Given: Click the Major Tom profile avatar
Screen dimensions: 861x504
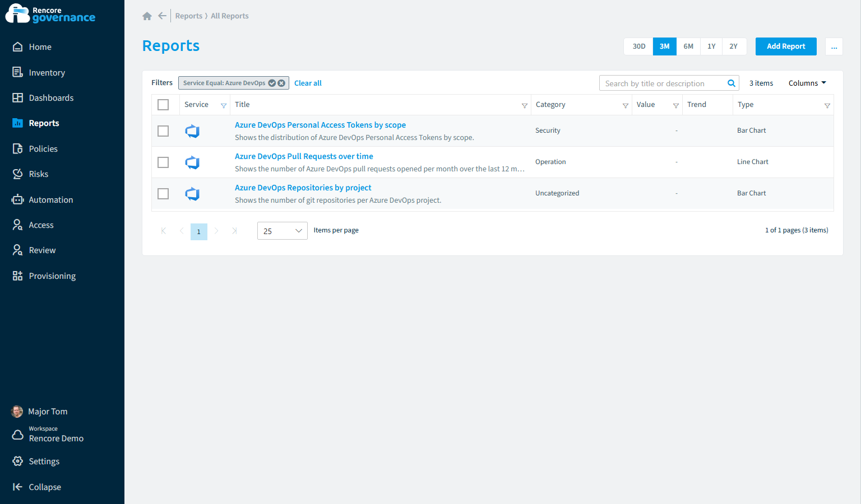Looking at the screenshot, I should [17, 412].
